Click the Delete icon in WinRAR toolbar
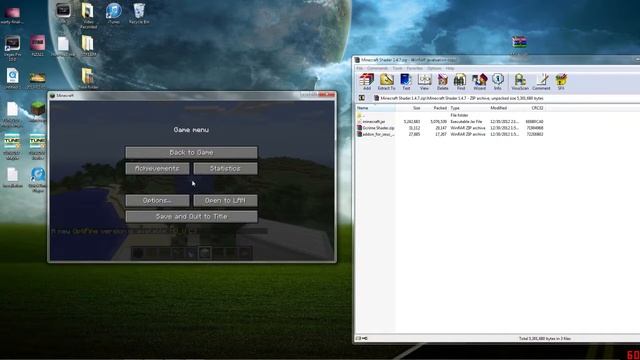Viewport: 640px width, 360px height. tap(442, 82)
